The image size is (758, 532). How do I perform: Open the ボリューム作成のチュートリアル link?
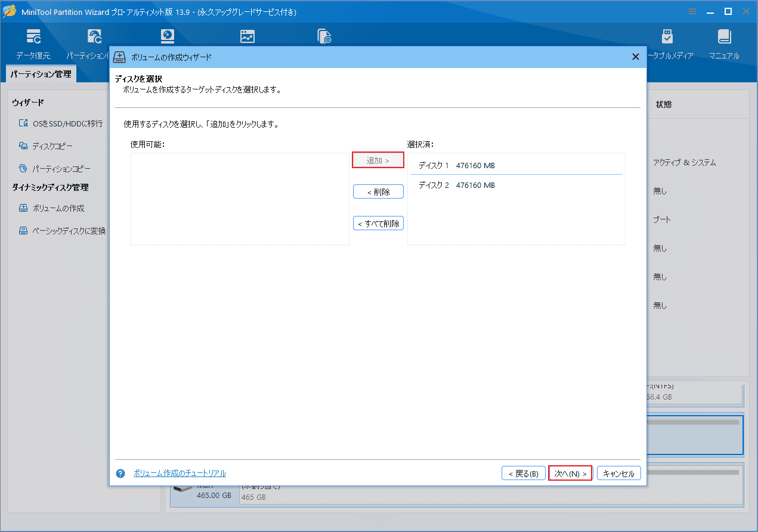pyautogui.click(x=180, y=474)
